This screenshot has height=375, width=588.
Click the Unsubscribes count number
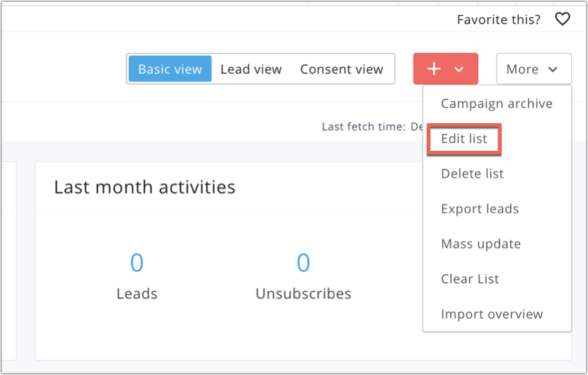point(303,263)
